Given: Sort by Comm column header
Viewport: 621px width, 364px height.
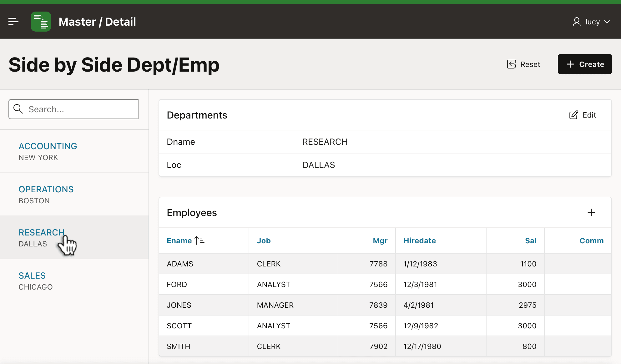Looking at the screenshot, I should point(591,240).
